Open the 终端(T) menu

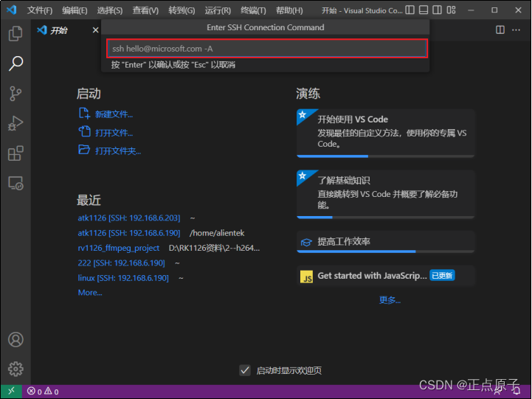tap(253, 10)
